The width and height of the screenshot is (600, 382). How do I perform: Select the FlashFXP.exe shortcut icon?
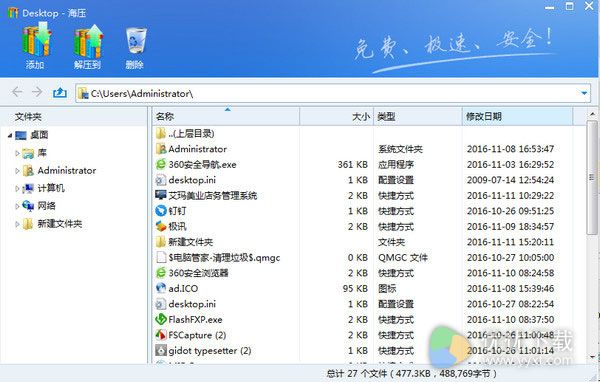[161, 319]
